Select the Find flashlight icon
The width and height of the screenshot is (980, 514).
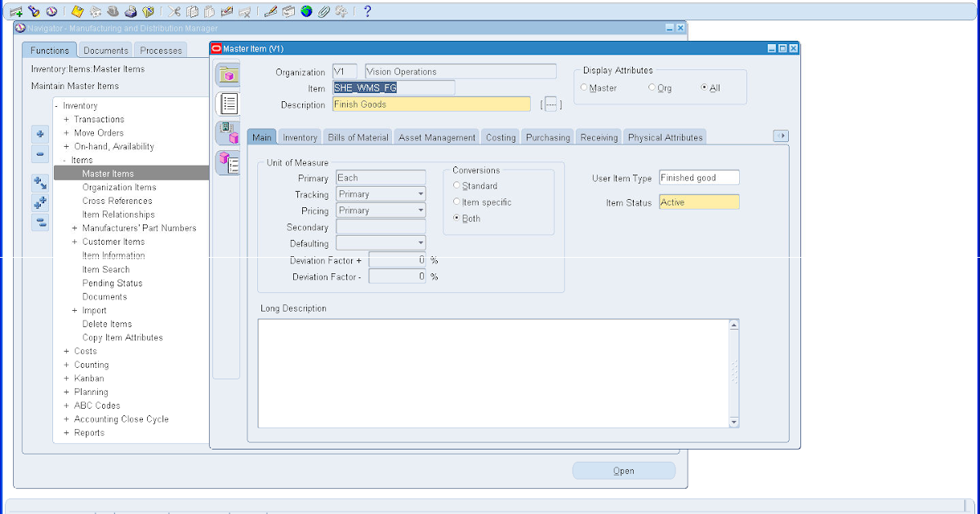(x=34, y=11)
